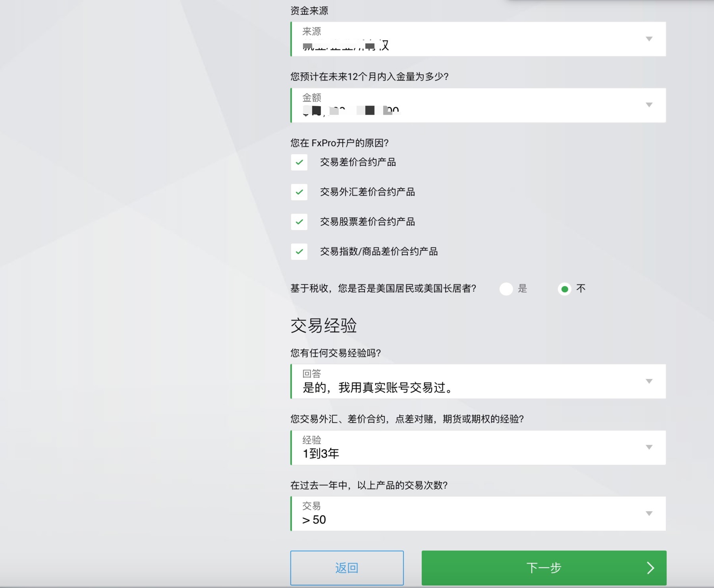Click arrow of the 回答 dropdown
Viewport: 714px width, 588px height.
coord(649,381)
